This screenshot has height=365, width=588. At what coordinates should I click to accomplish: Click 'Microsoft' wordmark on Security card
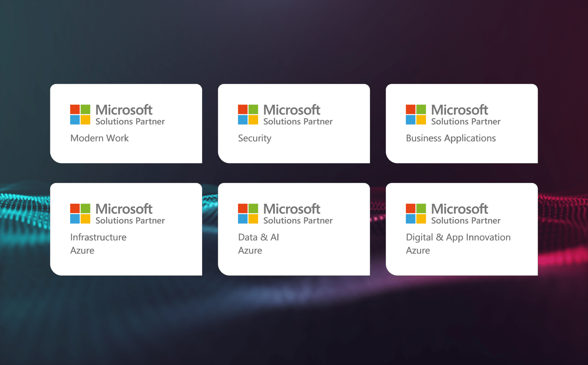[x=292, y=110]
